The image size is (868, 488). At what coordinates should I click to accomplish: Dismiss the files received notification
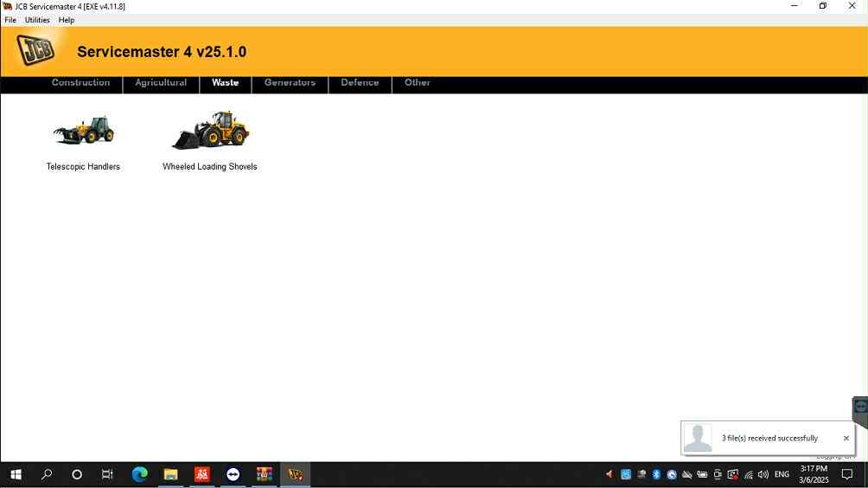tap(846, 438)
